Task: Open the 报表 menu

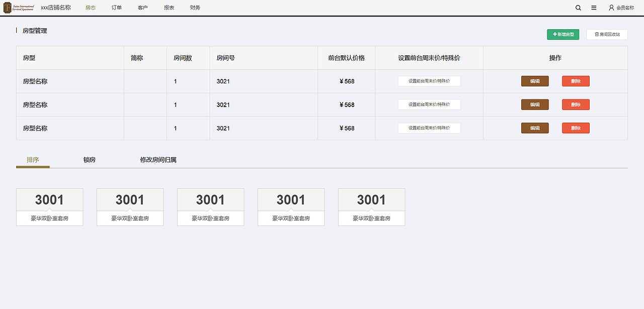Action: pos(169,8)
